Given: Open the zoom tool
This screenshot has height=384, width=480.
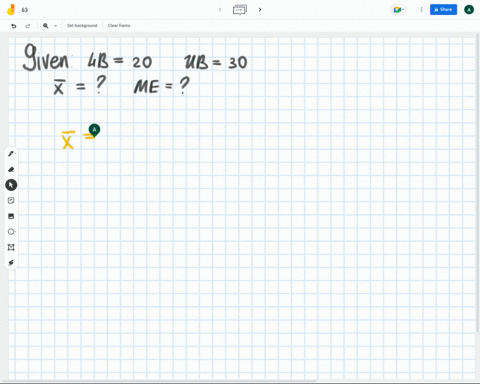Looking at the screenshot, I should 46,26.
